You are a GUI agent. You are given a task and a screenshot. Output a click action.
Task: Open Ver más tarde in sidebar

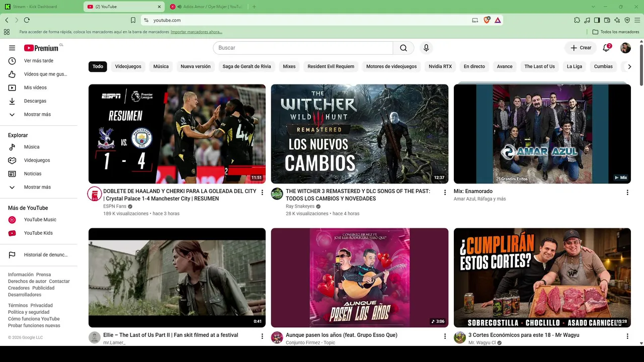39,61
